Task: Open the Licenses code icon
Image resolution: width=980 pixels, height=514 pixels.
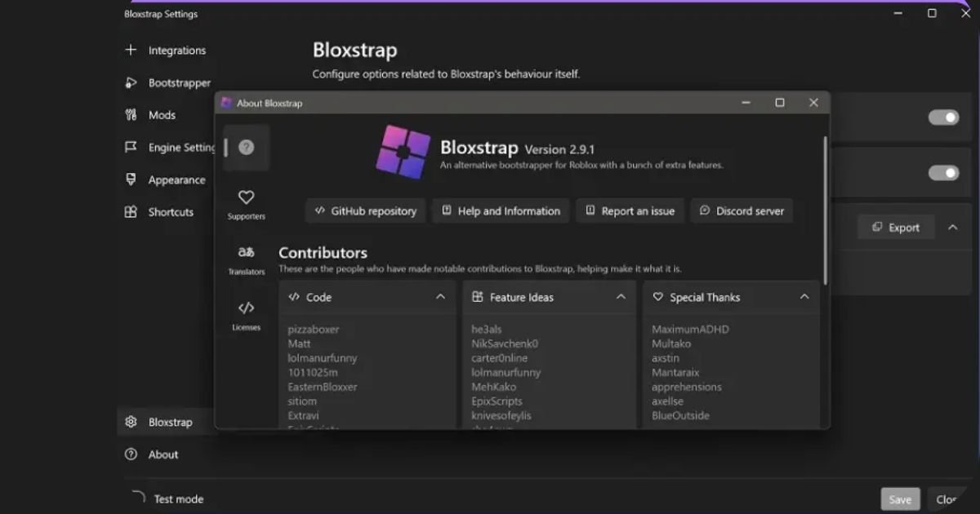Action: 246,308
